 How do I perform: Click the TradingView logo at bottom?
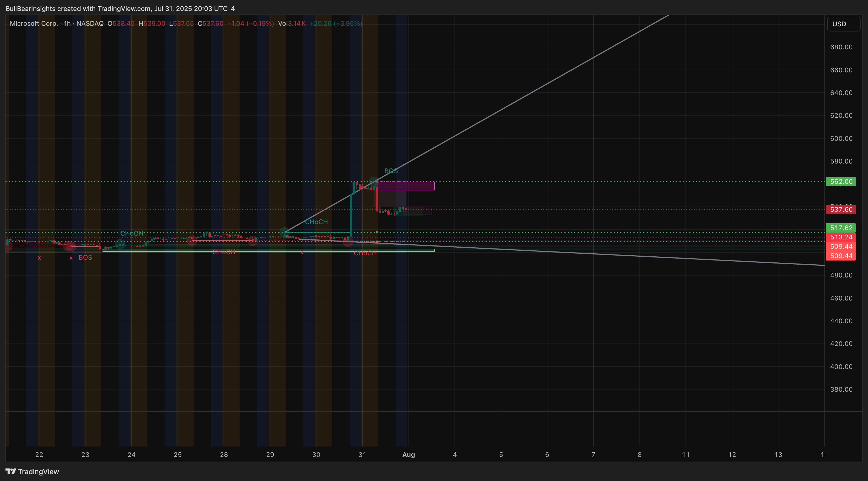pos(32,471)
